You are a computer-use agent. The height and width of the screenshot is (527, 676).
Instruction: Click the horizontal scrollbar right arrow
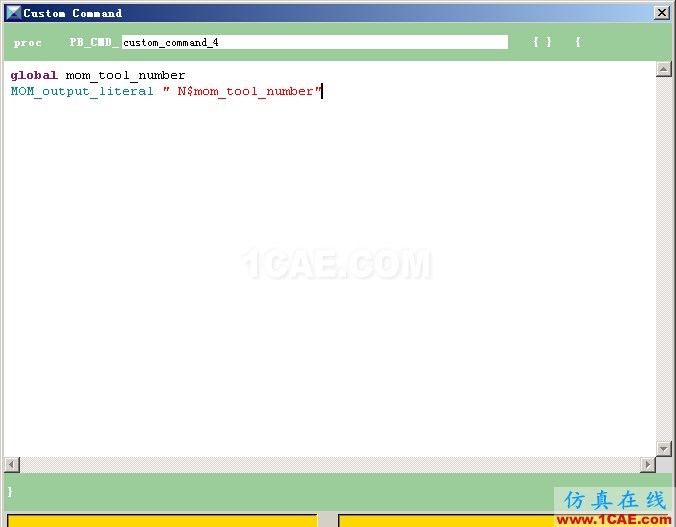[648, 465]
